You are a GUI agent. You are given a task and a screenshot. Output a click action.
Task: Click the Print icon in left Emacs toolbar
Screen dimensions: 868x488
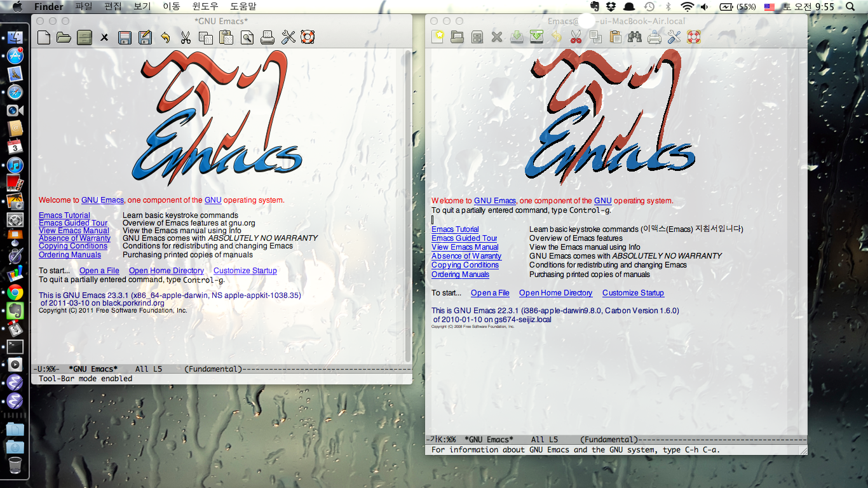click(268, 37)
